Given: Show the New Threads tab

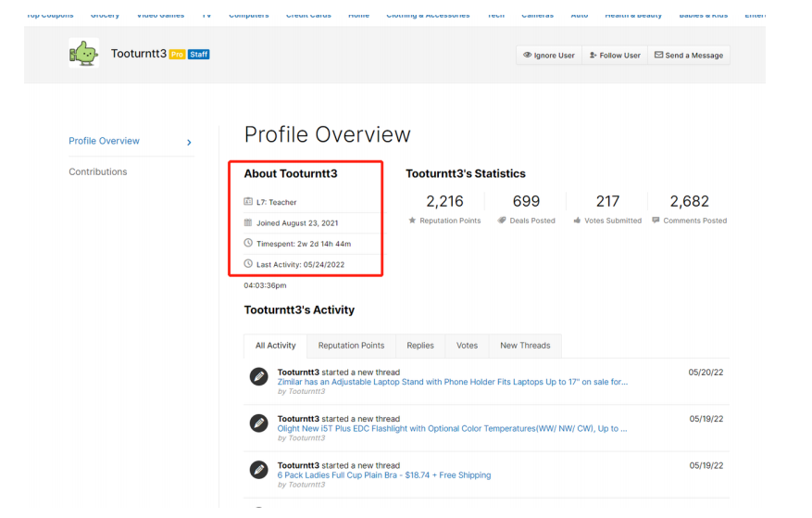Looking at the screenshot, I should (x=525, y=346).
